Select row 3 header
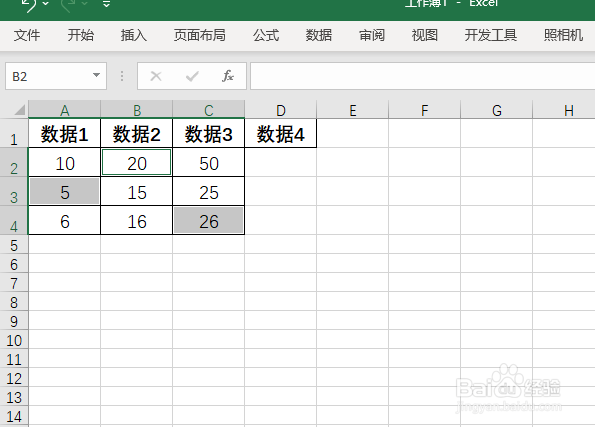 click(14, 191)
